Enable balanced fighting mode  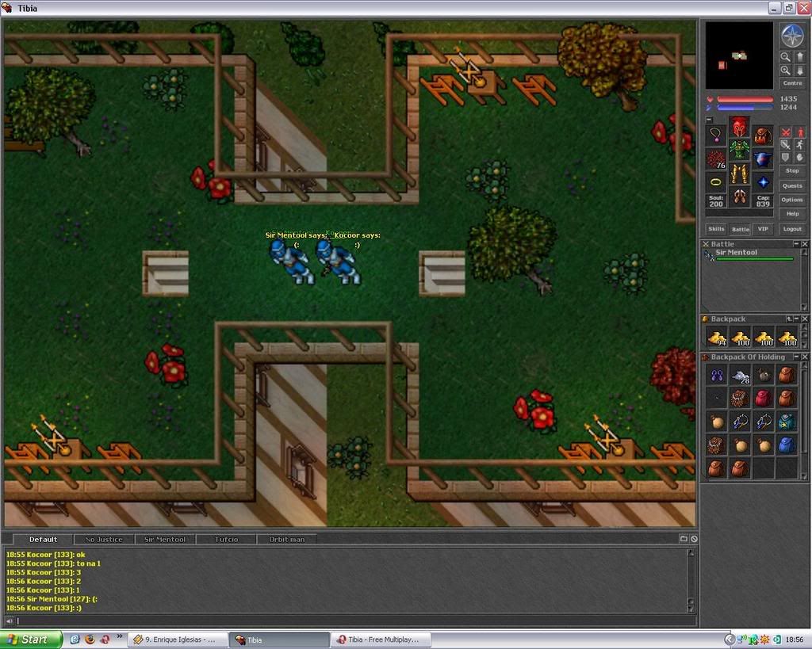pyautogui.click(x=786, y=145)
